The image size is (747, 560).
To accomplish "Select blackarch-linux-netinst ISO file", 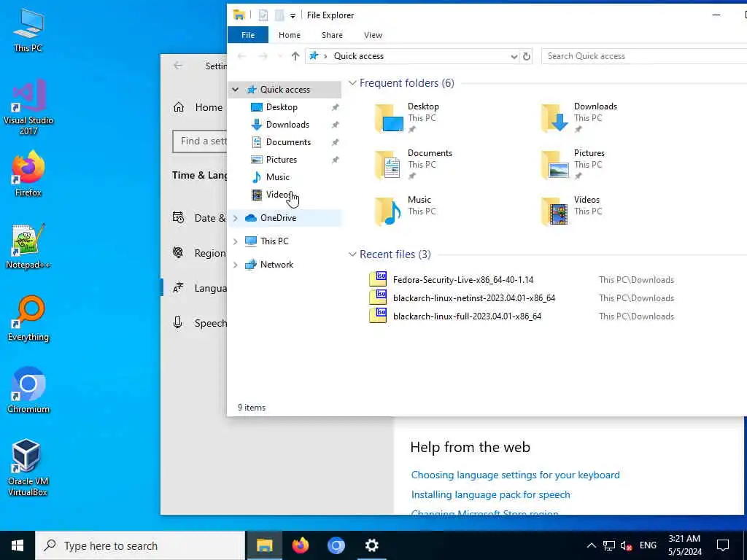I will click(462, 298).
